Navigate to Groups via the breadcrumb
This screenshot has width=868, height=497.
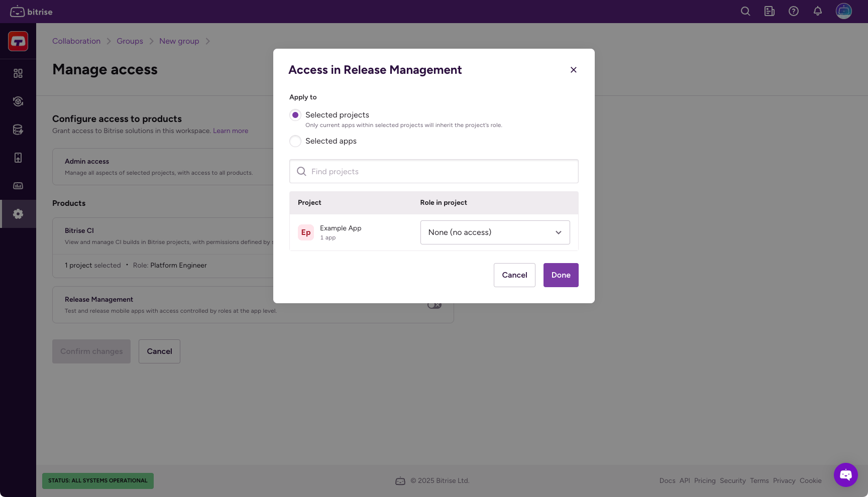pyautogui.click(x=130, y=41)
